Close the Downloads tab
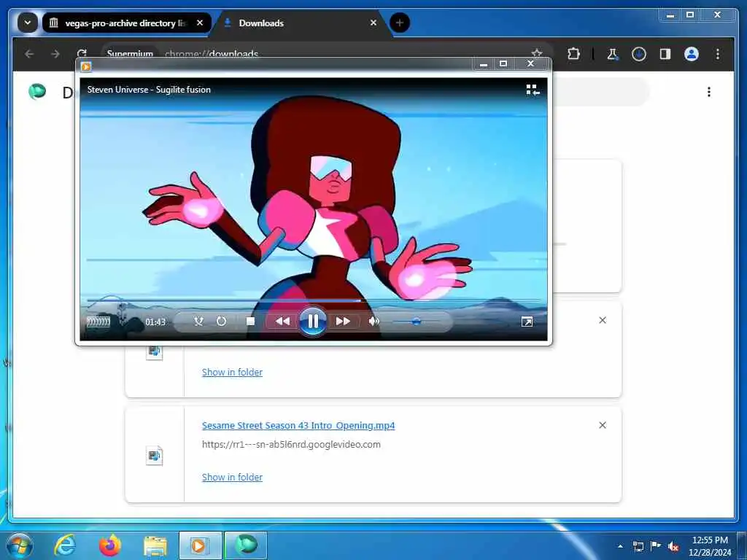 (373, 23)
